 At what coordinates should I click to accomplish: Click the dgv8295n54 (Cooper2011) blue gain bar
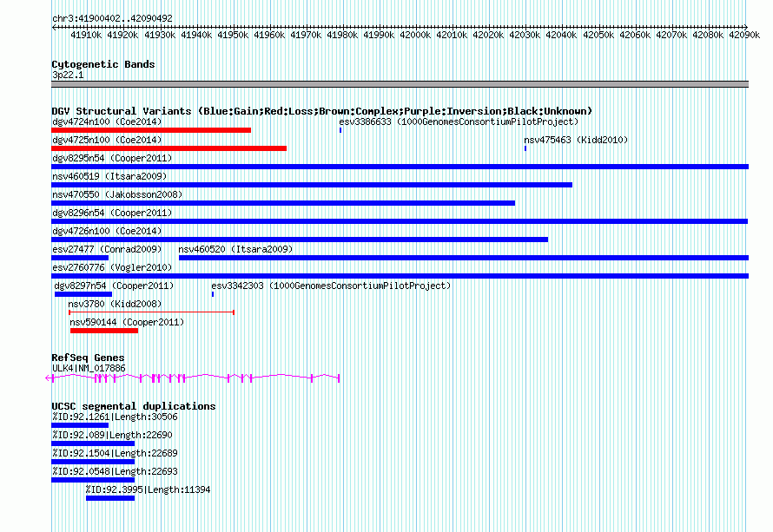point(400,167)
